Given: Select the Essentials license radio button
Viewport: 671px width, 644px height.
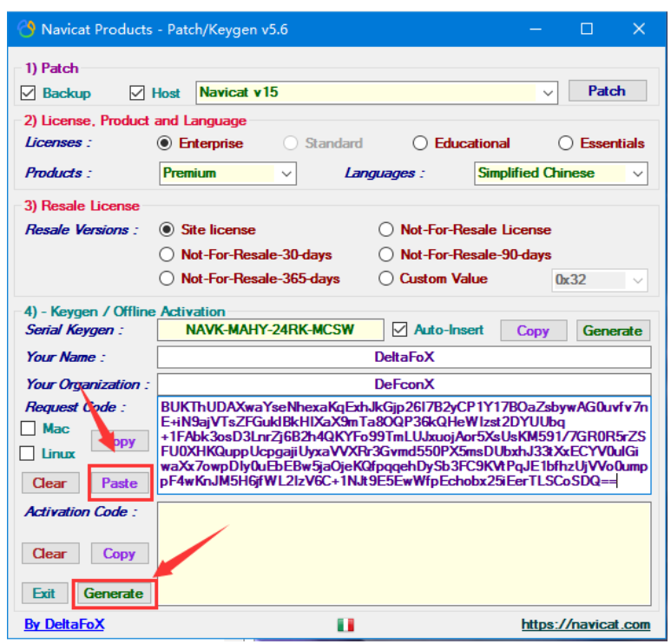Looking at the screenshot, I should [565, 143].
